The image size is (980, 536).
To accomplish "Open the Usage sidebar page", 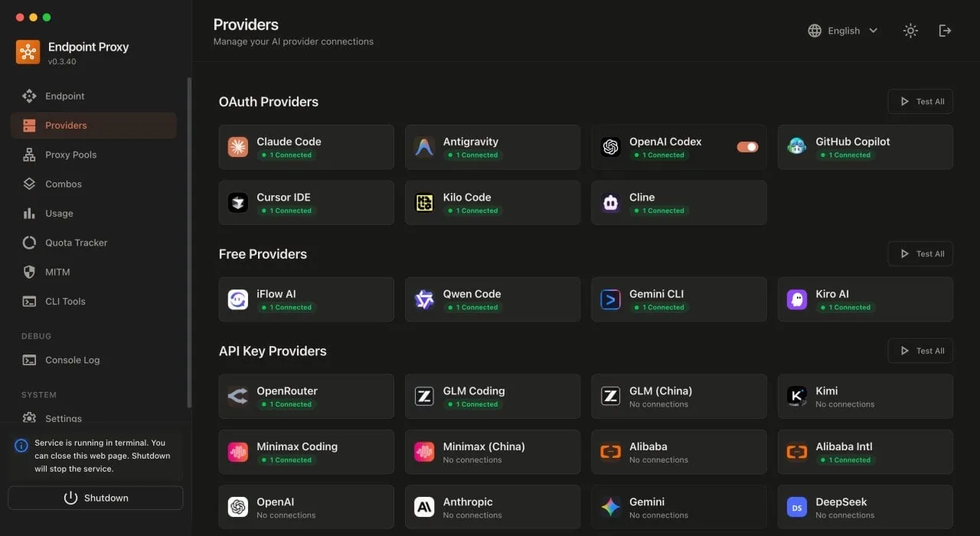I will tap(93, 214).
